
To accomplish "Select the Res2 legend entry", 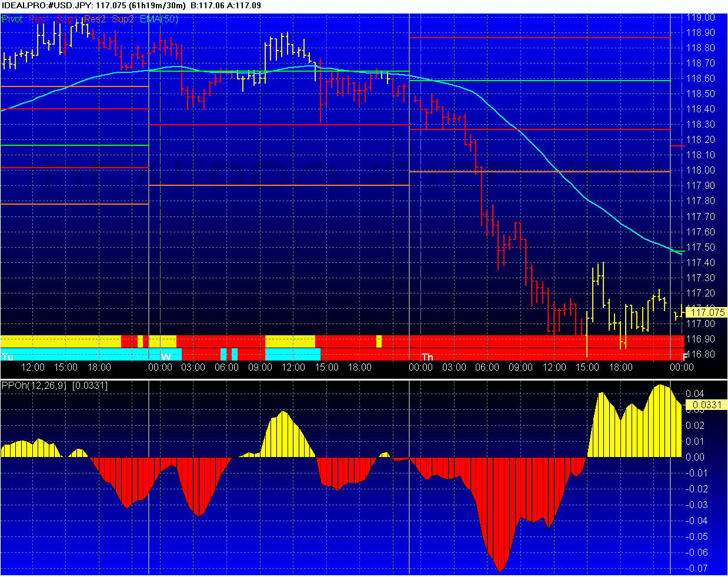I will pyautogui.click(x=95, y=19).
